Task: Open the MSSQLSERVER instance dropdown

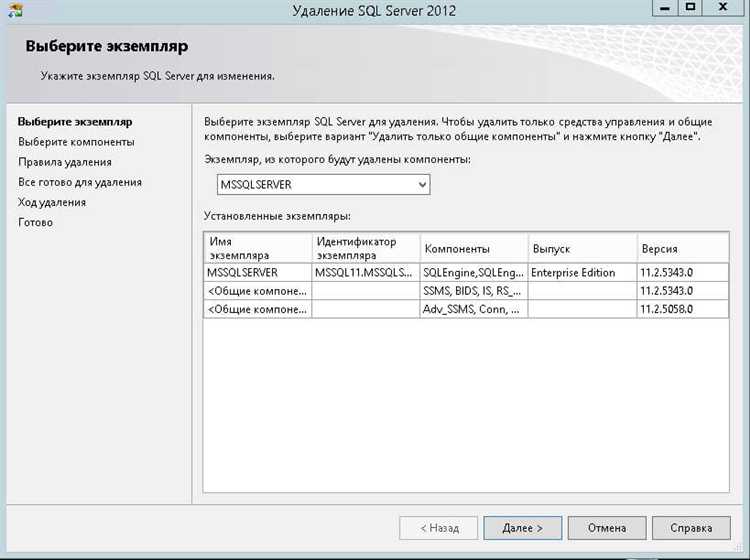Action: (x=323, y=185)
